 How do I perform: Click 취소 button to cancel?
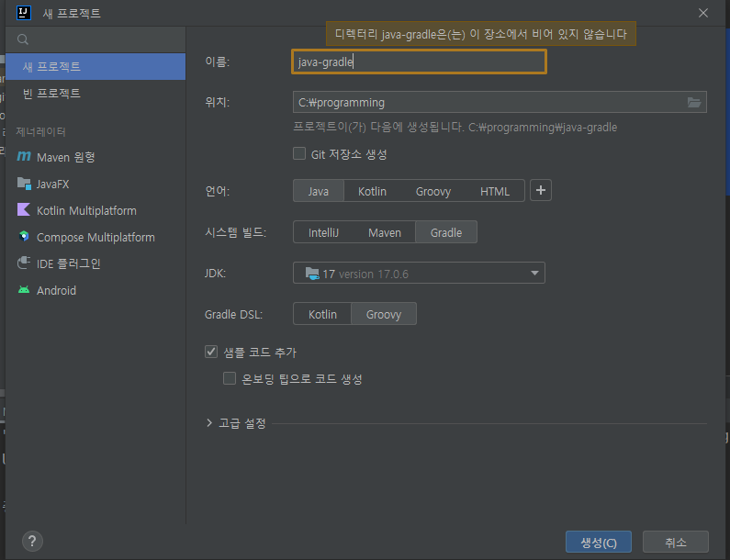(x=676, y=542)
